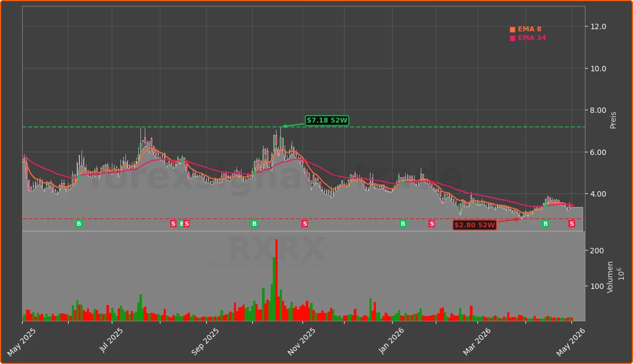Click the 100 volume axis label
Screen dimensions: 633x364
[597, 287]
